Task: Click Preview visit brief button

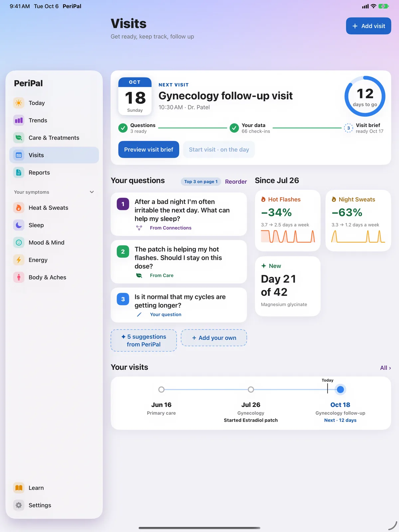Action: tap(149, 150)
